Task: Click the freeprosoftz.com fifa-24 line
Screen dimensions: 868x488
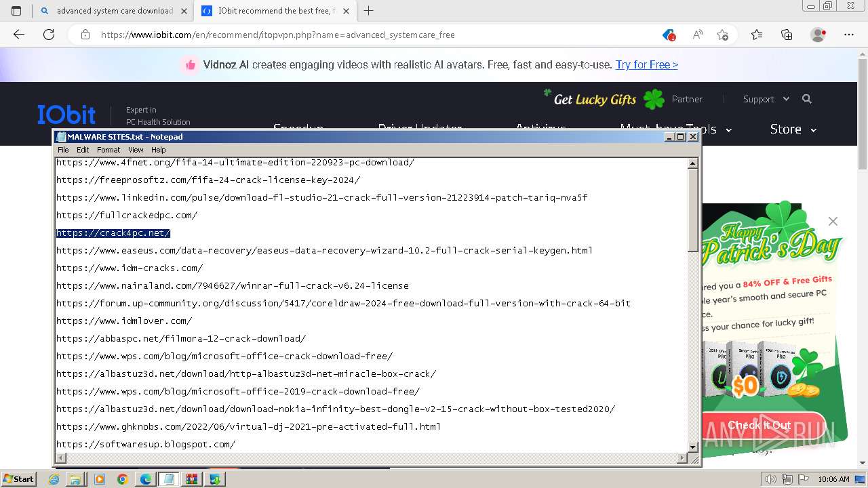Action: 208,180
